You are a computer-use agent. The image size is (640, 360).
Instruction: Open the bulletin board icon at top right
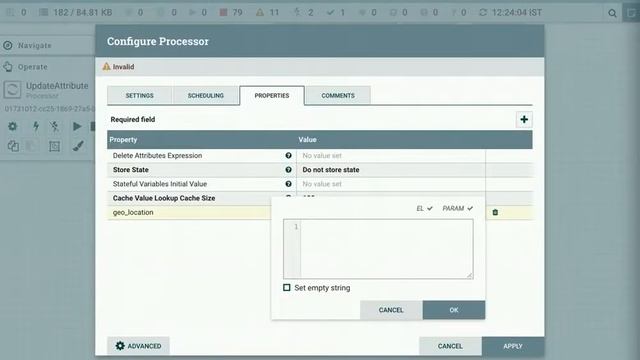click(631, 13)
